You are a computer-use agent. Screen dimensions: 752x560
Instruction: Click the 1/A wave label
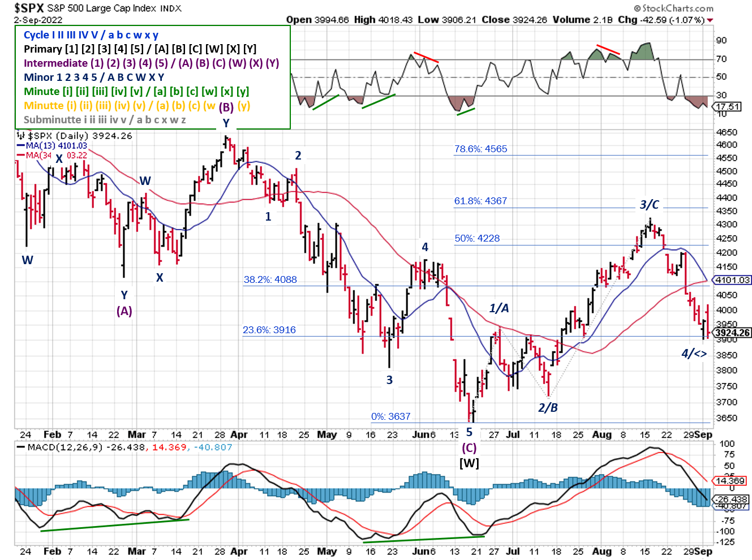[x=499, y=308]
